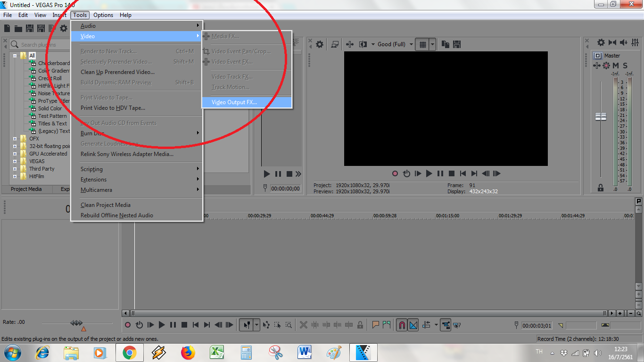Select Solid Color generator in tree

click(50, 108)
